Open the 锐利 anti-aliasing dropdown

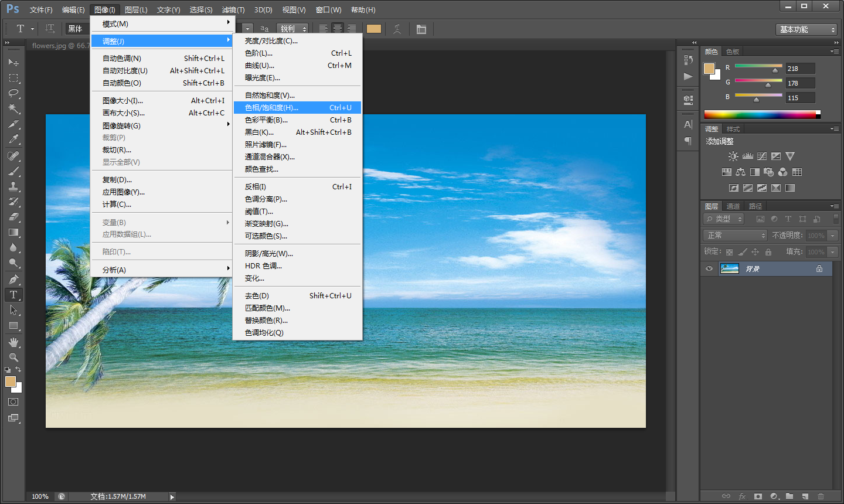pyautogui.click(x=292, y=29)
